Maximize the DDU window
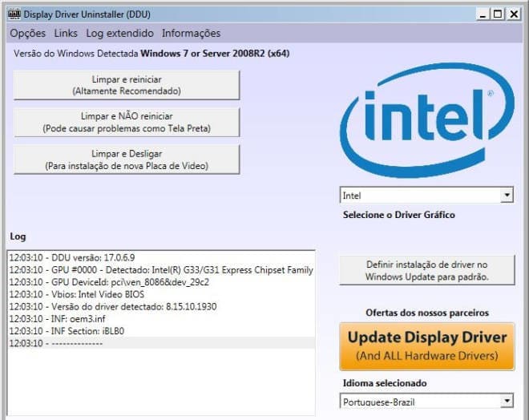The image size is (529, 420). pyautogui.click(x=498, y=14)
